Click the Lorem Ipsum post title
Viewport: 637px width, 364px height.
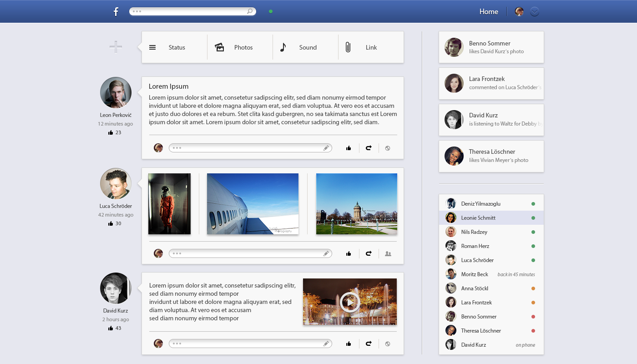(168, 86)
